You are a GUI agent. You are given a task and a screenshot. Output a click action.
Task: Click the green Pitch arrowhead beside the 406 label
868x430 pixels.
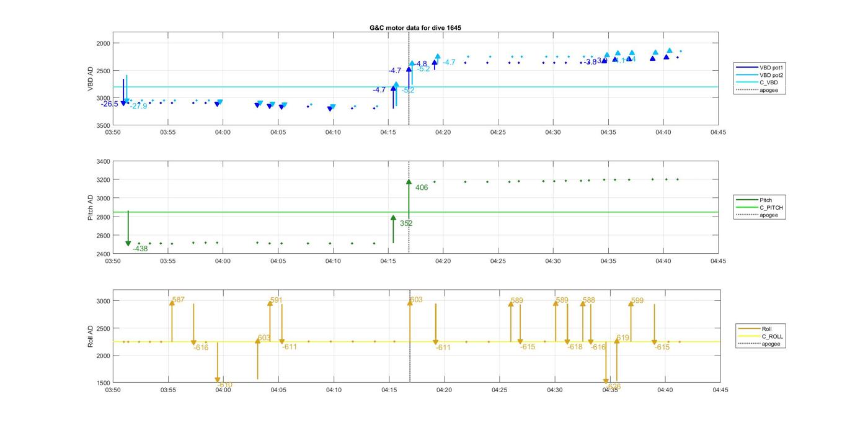coord(409,182)
